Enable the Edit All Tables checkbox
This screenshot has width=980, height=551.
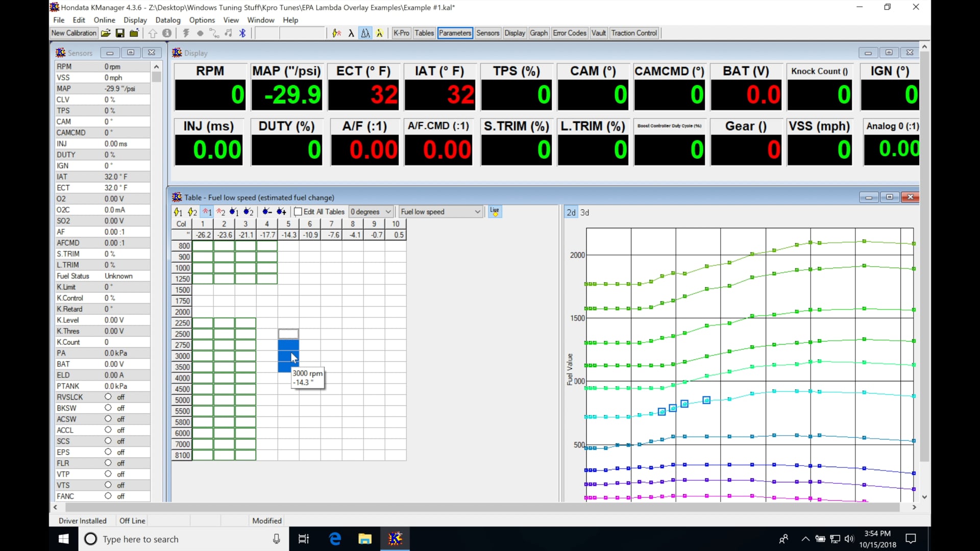pyautogui.click(x=299, y=211)
